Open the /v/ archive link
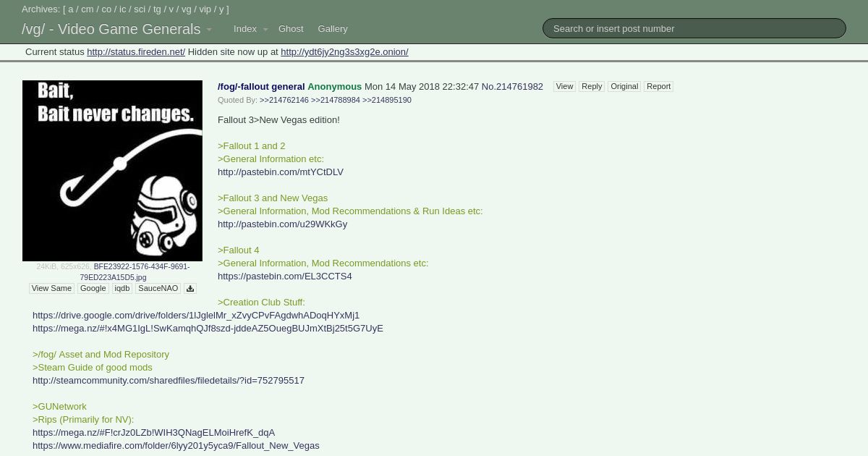The width and height of the screenshot is (868, 456). [x=171, y=9]
